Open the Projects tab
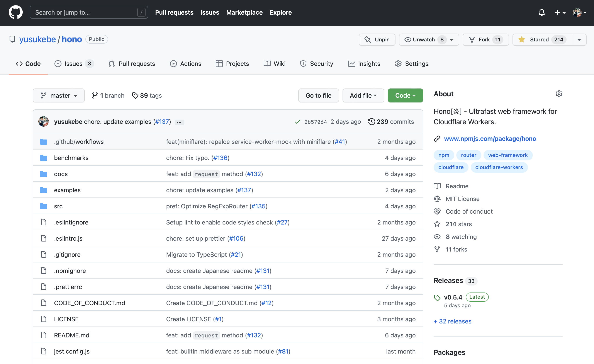Viewport: 594px width, 364px height. 232,64
